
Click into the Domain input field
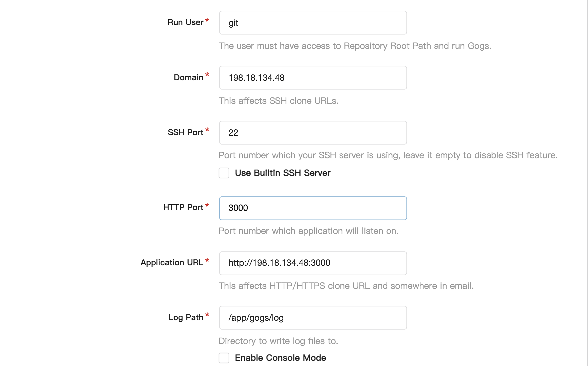point(313,77)
